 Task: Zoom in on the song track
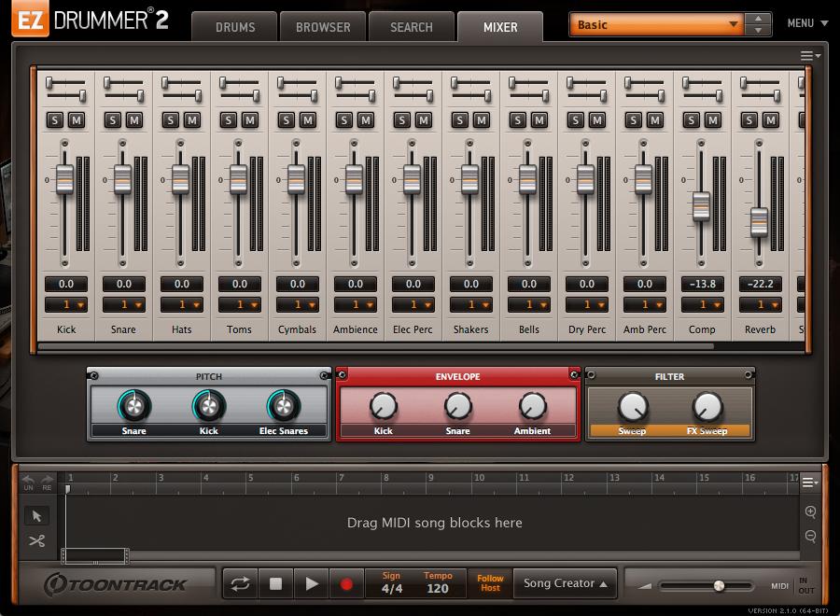pos(810,512)
